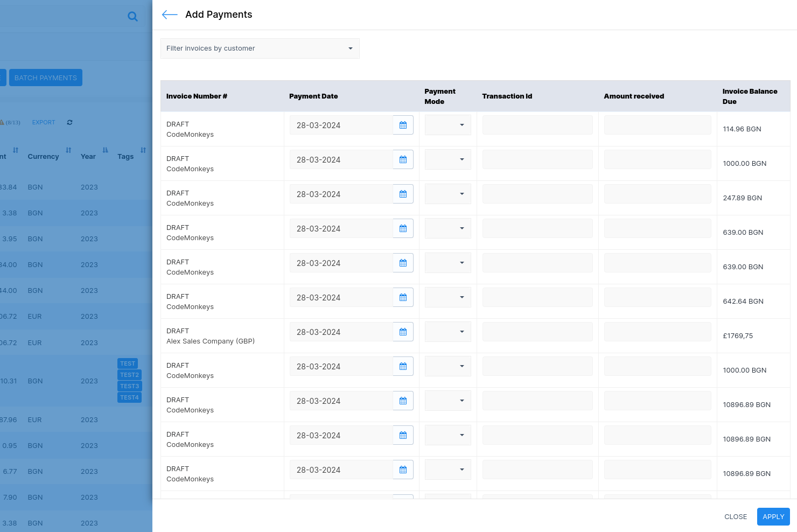Open Payment Mode dropdown for 642.64 BGN invoice
The image size is (797, 532).
click(x=448, y=297)
